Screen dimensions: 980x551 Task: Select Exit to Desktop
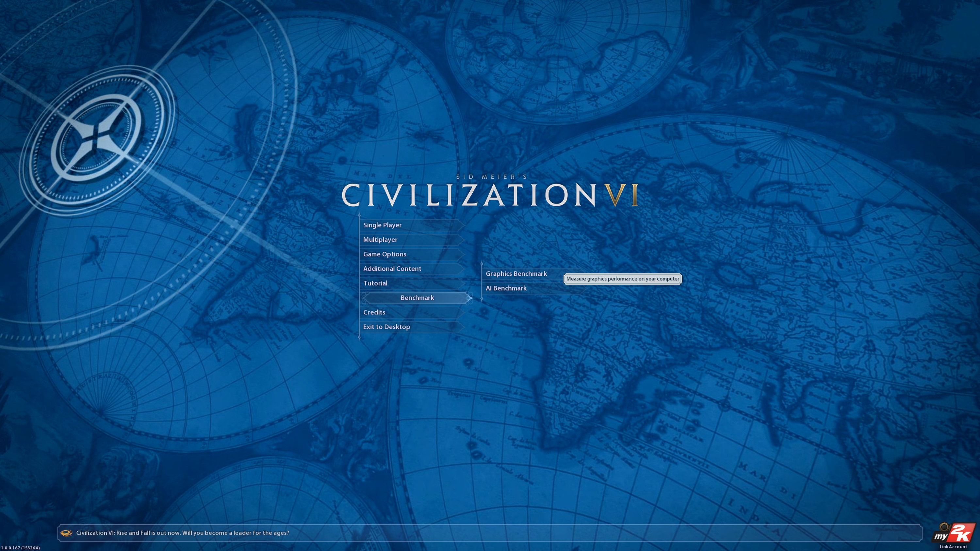(x=386, y=327)
